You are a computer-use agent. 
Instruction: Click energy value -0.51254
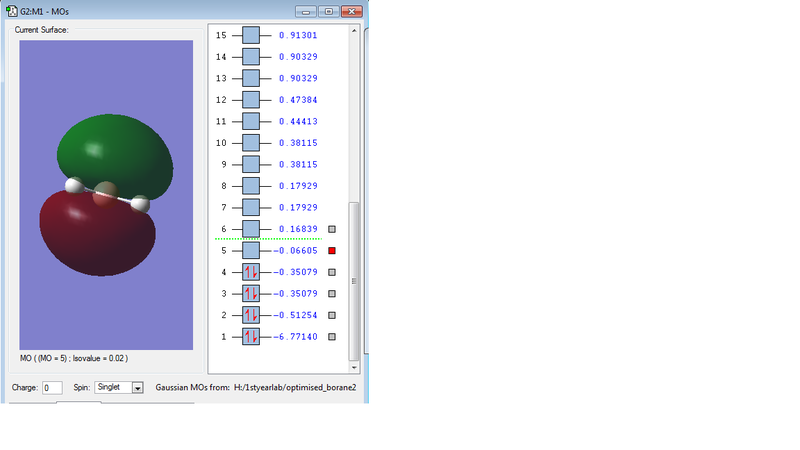[295, 315]
